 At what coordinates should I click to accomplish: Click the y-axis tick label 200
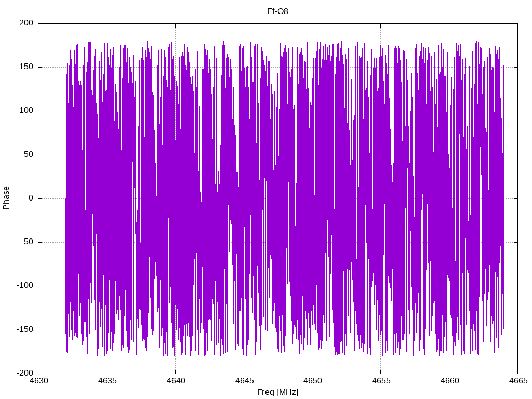pos(26,23)
